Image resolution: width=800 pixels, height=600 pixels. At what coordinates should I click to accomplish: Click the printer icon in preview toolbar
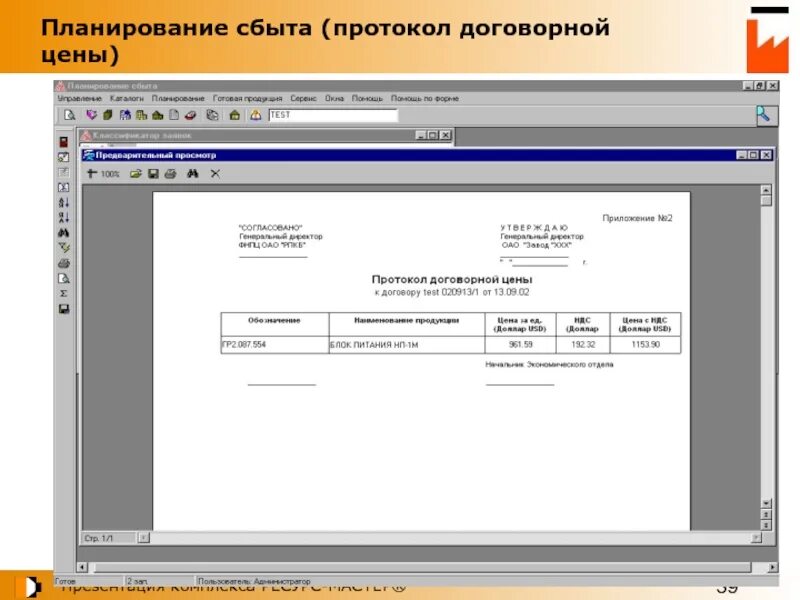click(x=170, y=174)
